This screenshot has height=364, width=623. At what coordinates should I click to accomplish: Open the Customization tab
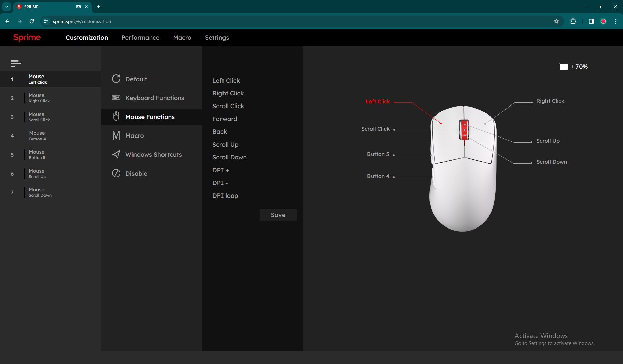pyautogui.click(x=87, y=38)
